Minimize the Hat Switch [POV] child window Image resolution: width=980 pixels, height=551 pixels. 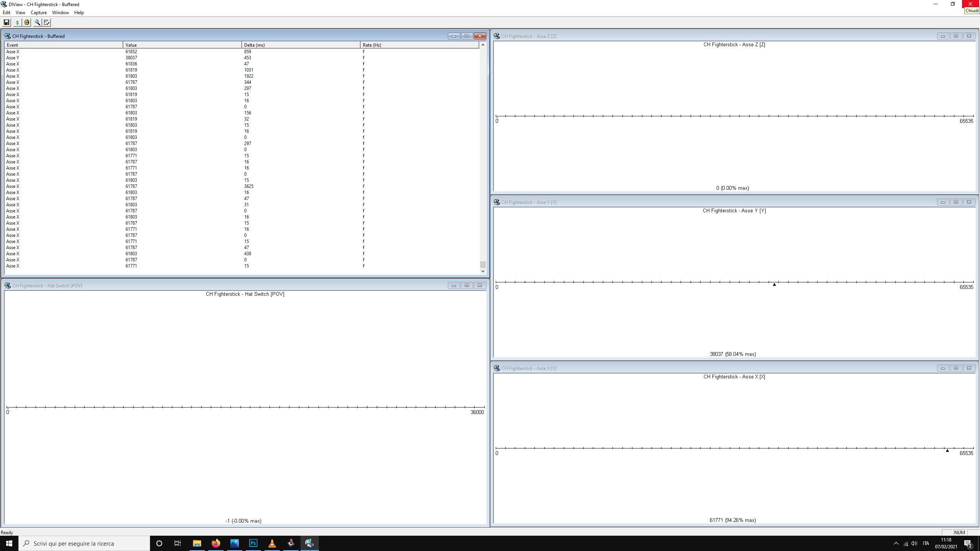tap(454, 285)
